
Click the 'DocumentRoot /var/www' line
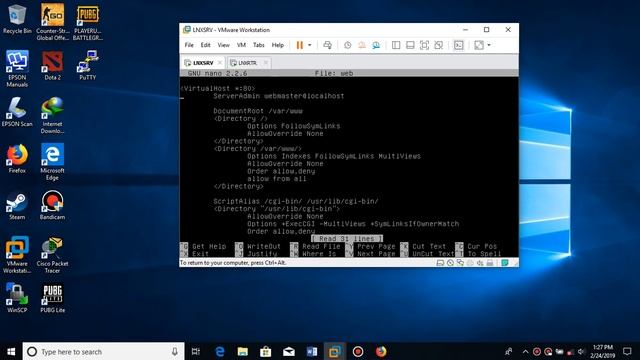(x=258, y=111)
